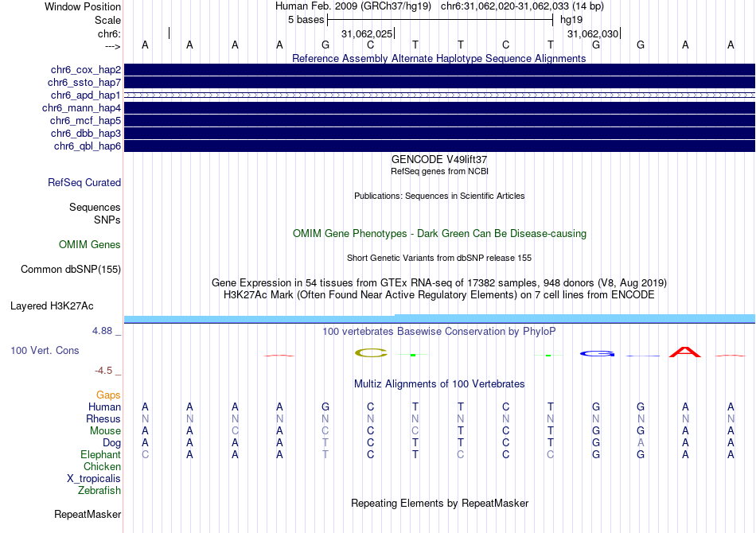The image size is (756, 533).
Task: Click the blue G PhyloP conservation logo
Action: [597, 354]
